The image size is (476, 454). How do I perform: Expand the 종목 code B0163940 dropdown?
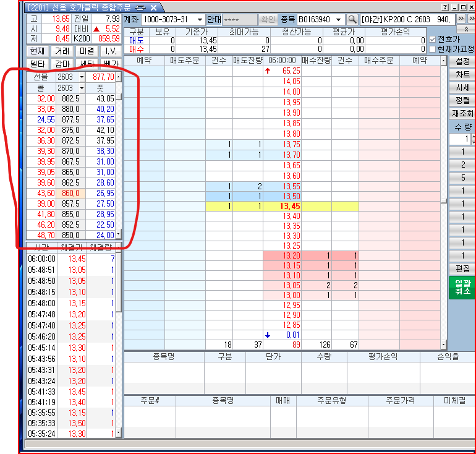[x=338, y=20]
